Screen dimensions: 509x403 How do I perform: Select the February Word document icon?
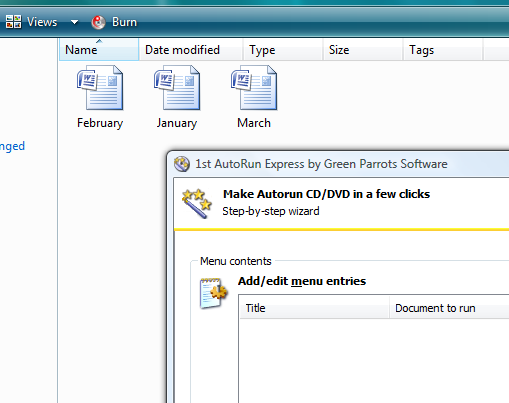100,87
